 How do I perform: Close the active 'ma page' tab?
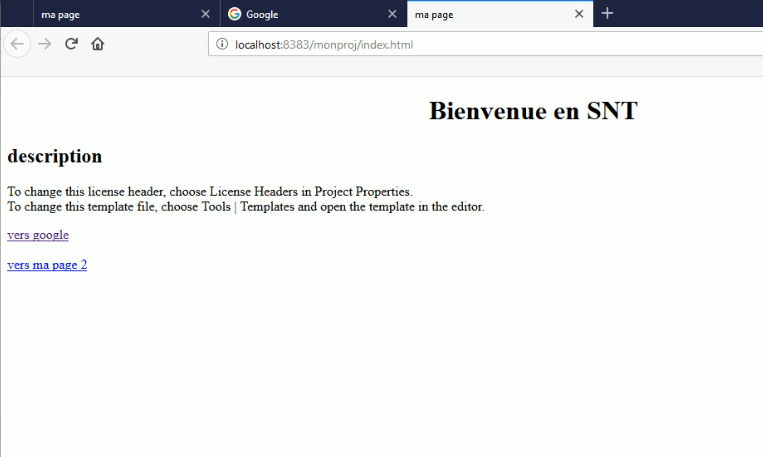click(579, 14)
